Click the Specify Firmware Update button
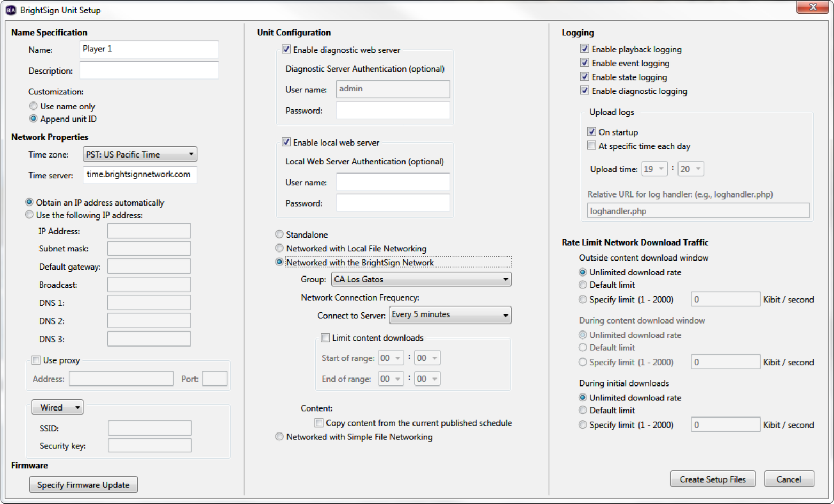The image size is (834, 504). (x=83, y=485)
